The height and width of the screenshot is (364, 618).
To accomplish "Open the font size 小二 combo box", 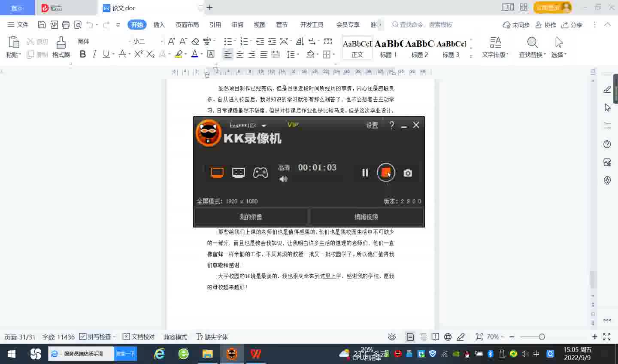I will coord(148,41).
